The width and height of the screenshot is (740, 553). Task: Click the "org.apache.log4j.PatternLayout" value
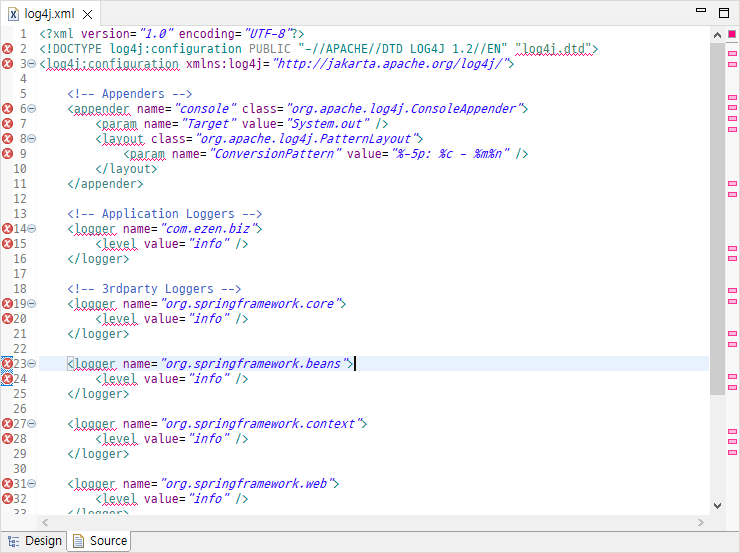[307, 139]
